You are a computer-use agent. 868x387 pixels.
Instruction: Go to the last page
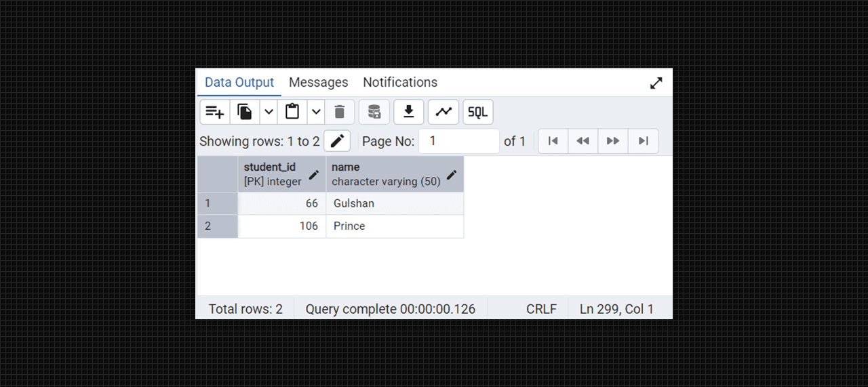[644, 141]
